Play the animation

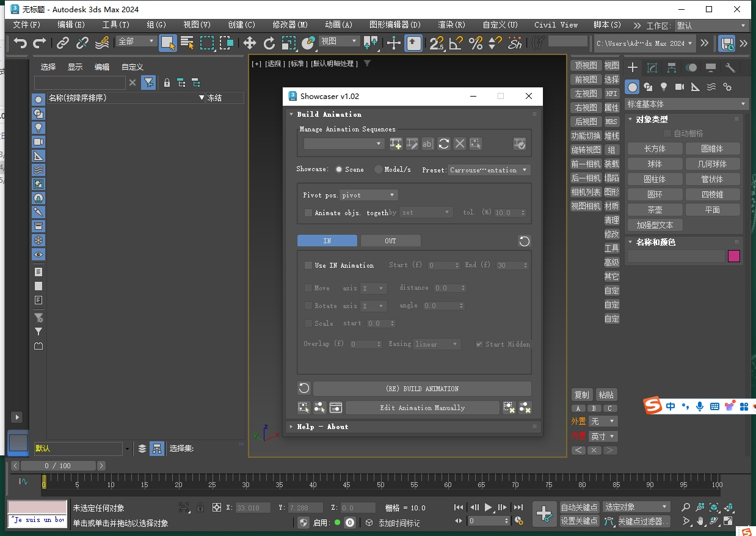(x=488, y=507)
